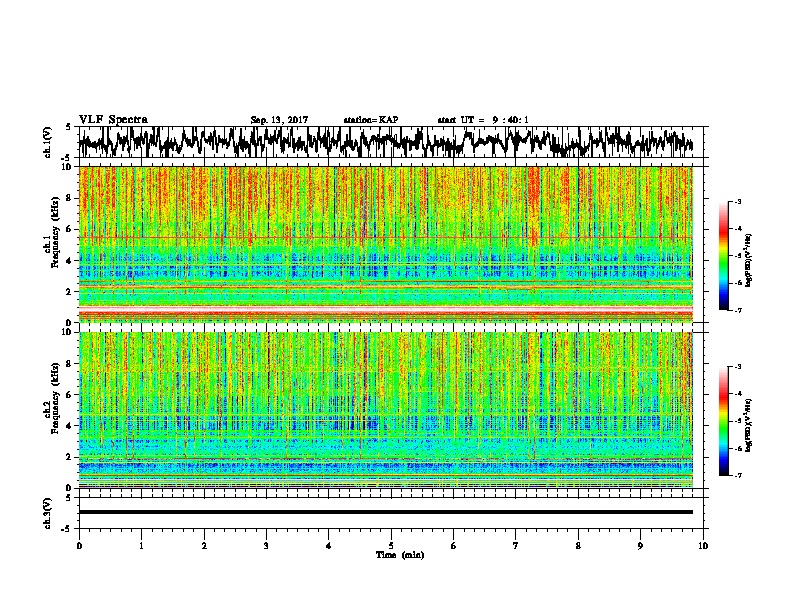Select the "ch.1(V)" waveform axis label
The height and width of the screenshot is (612, 792).
pyautogui.click(x=48, y=142)
